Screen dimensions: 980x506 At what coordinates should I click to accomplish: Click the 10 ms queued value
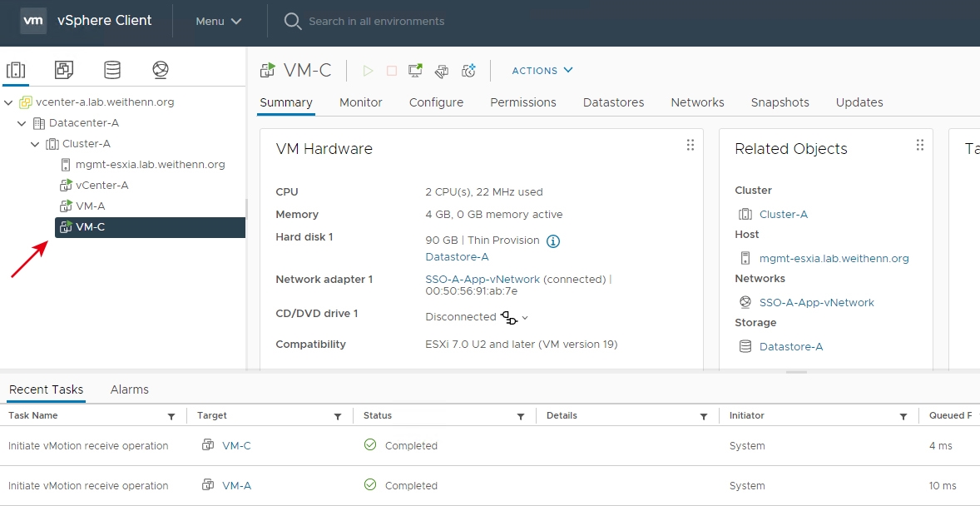[x=943, y=486]
